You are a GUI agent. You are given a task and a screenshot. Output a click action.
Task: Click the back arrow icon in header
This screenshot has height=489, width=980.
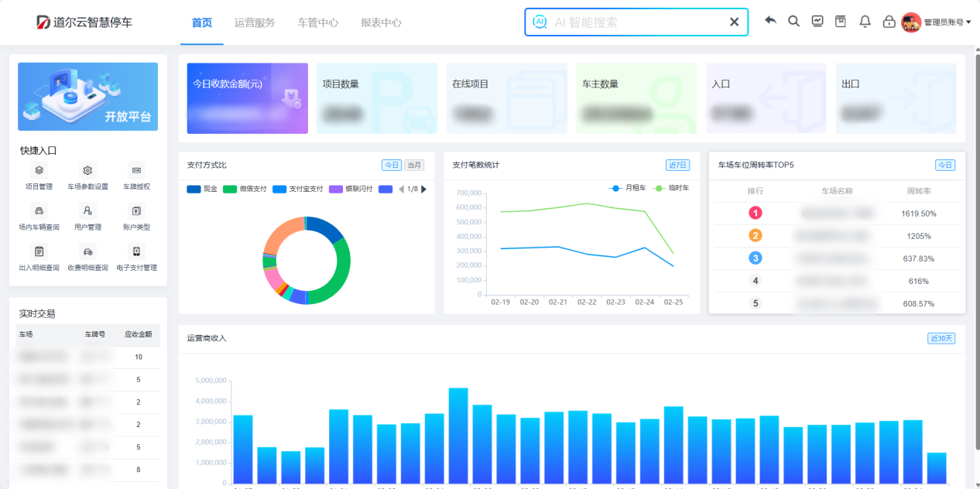click(770, 21)
